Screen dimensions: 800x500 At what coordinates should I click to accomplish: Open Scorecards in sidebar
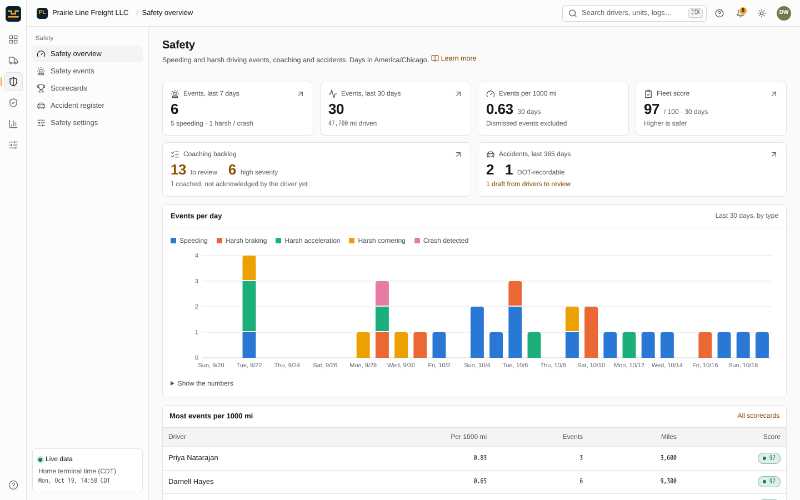click(x=87, y=88)
